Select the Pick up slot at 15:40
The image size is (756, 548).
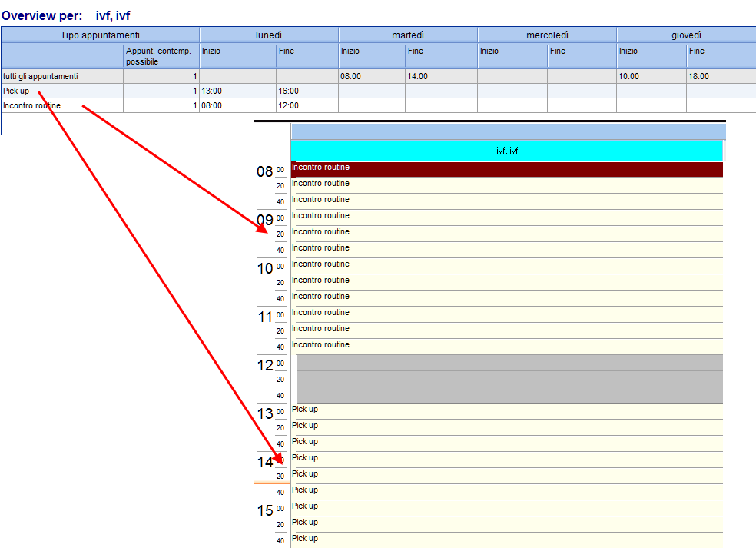pyautogui.click(x=507, y=540)
